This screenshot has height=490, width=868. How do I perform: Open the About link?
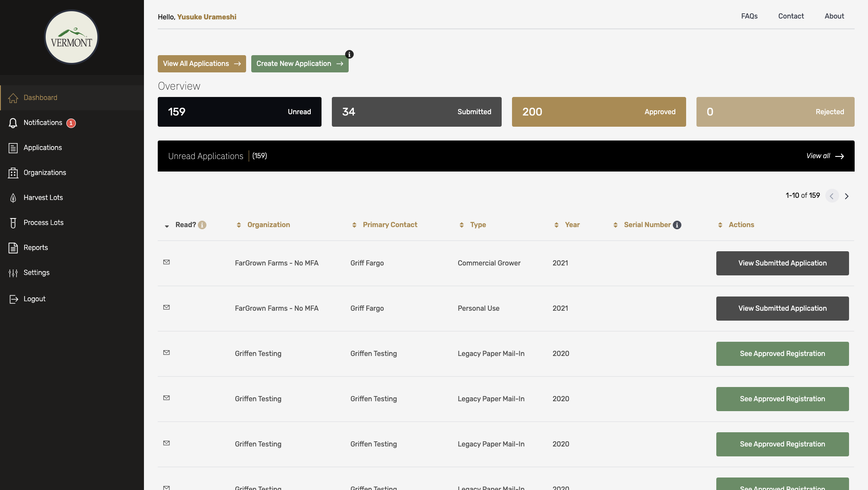(834, 16)
